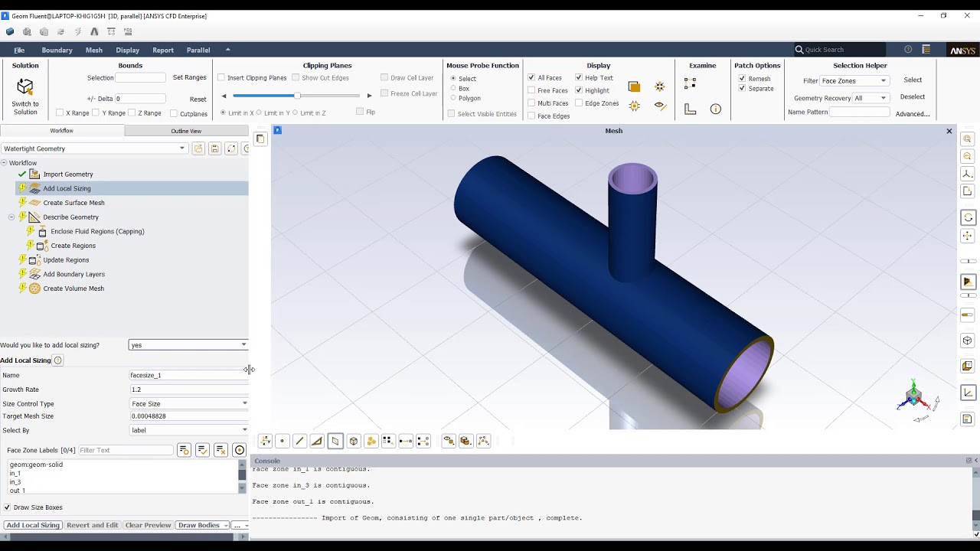Screen dimensions: 980x551
Task: Select the node (point) selection filter icon
Action: [x=283, y=441]
